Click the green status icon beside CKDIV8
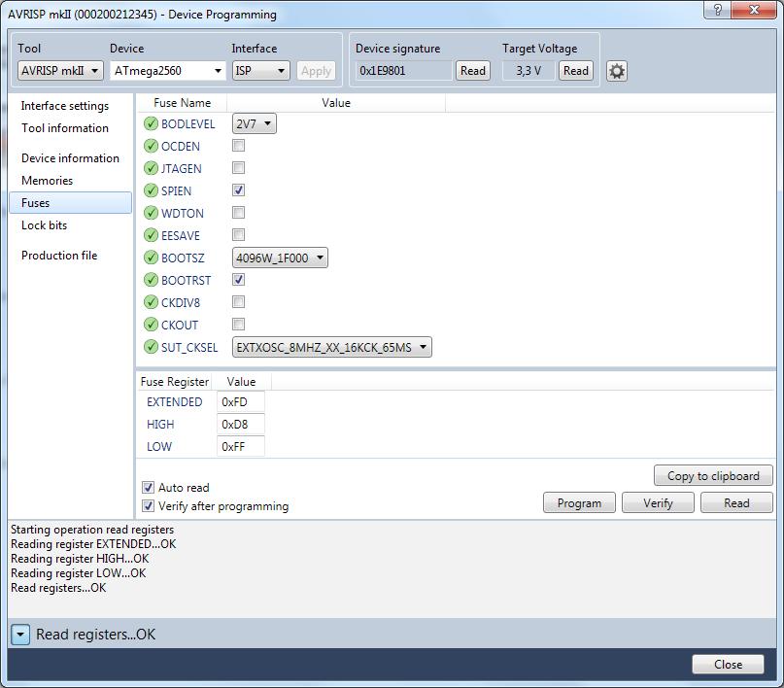The image size is (784, 688). (151, 302)
